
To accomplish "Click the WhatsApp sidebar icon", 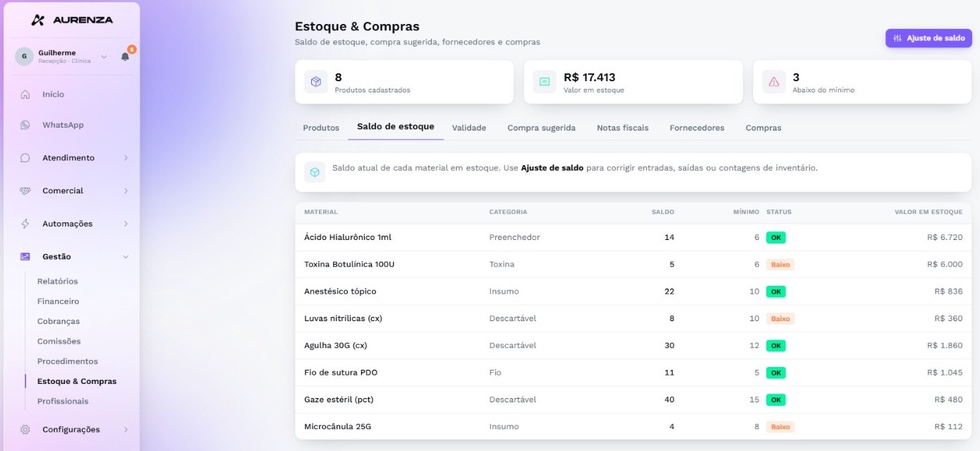I will pos(25,125).
